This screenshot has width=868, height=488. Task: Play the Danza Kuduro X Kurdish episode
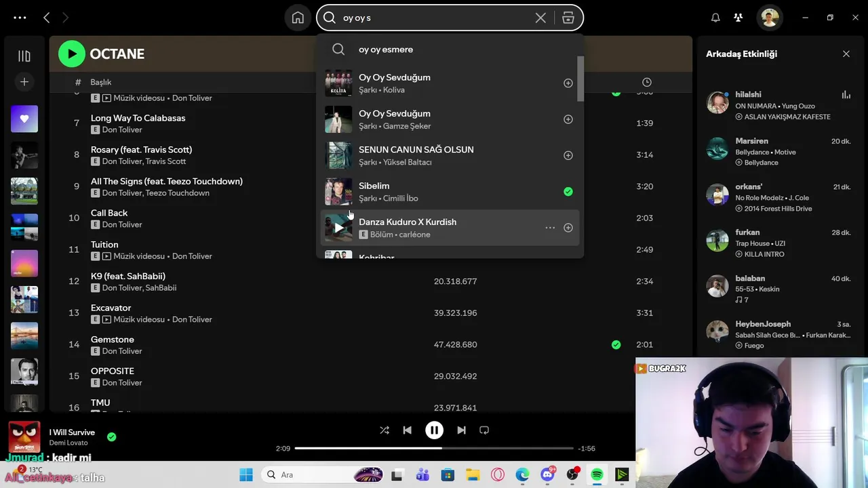(338, 228)
